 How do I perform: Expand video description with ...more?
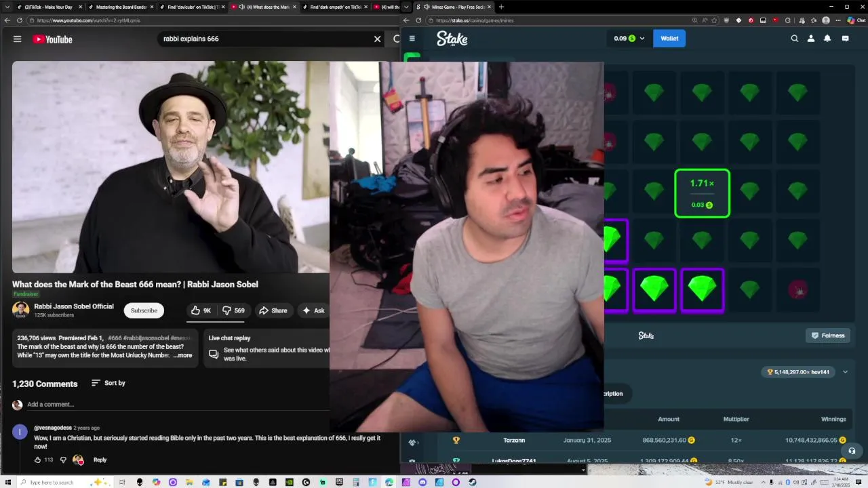pos(183,355)
